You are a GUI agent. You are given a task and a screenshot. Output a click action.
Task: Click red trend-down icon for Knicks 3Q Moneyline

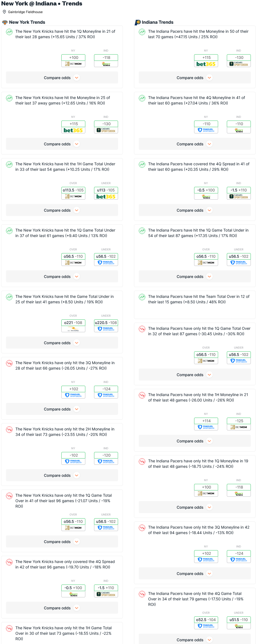point(9,363)
